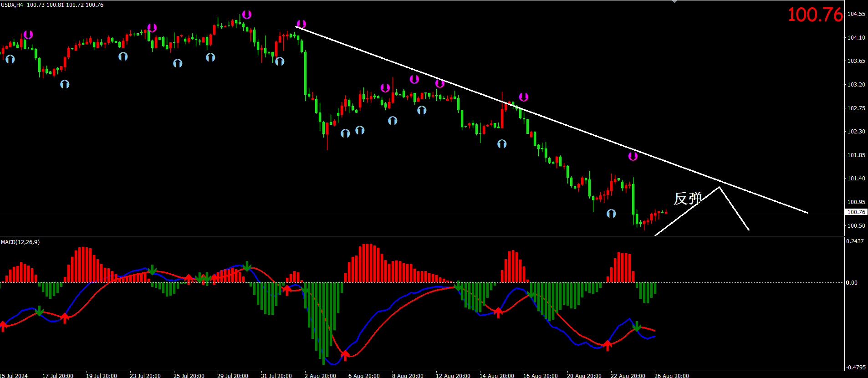This screenshot has width=868, height=378.
Task: Click the 20 Aug 20:00 time label
Action: pos(584,376)
